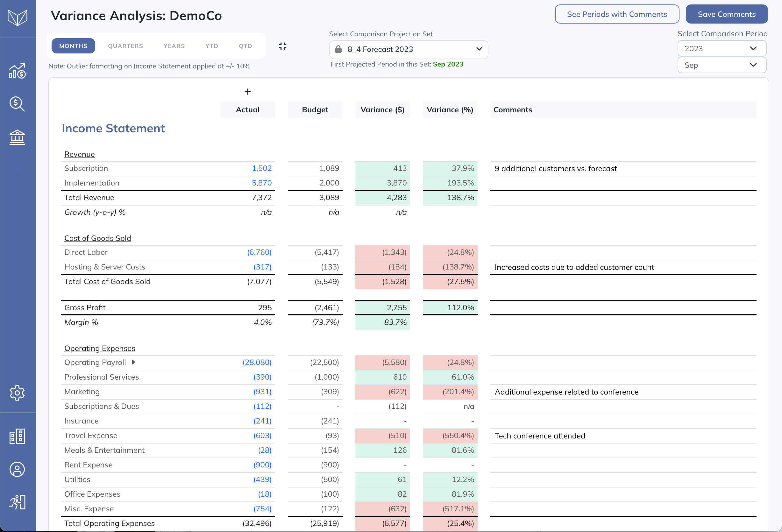Click the app logo icon in sidebar
Screen dimensions: 782x532
pos(18,17)
